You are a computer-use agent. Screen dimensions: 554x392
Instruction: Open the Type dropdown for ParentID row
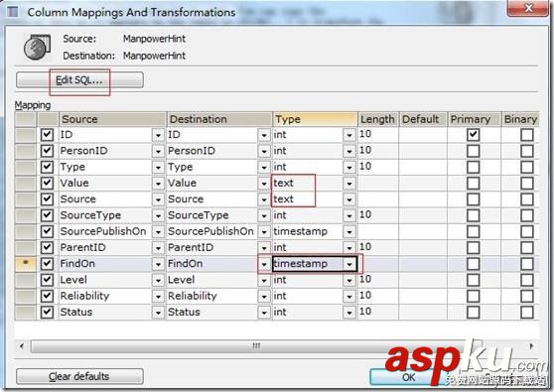349,247
